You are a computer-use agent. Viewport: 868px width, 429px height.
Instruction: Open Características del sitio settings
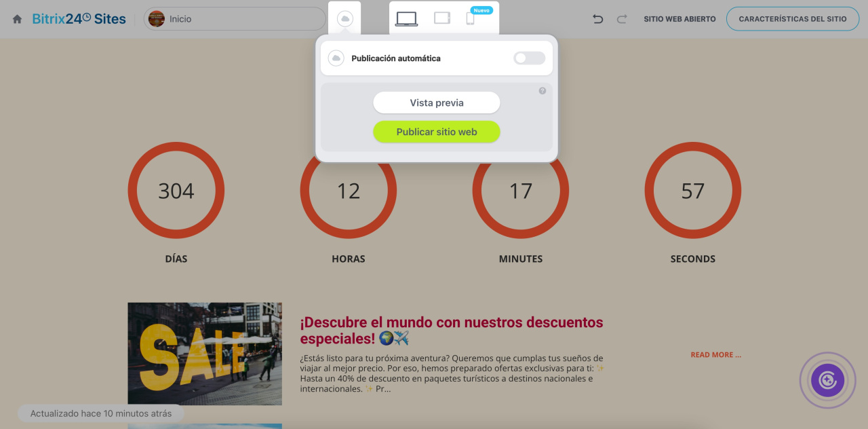(793, 19)
